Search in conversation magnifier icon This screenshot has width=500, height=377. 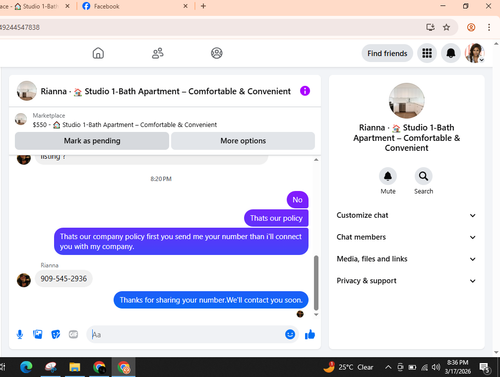point(423,176)
